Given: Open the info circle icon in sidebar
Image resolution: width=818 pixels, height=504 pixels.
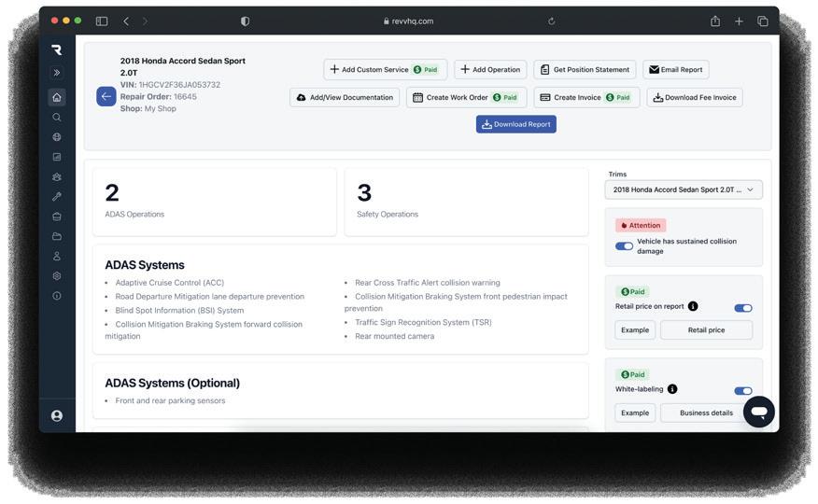Looking at the screenshot, I should click(x=57, y=296).
